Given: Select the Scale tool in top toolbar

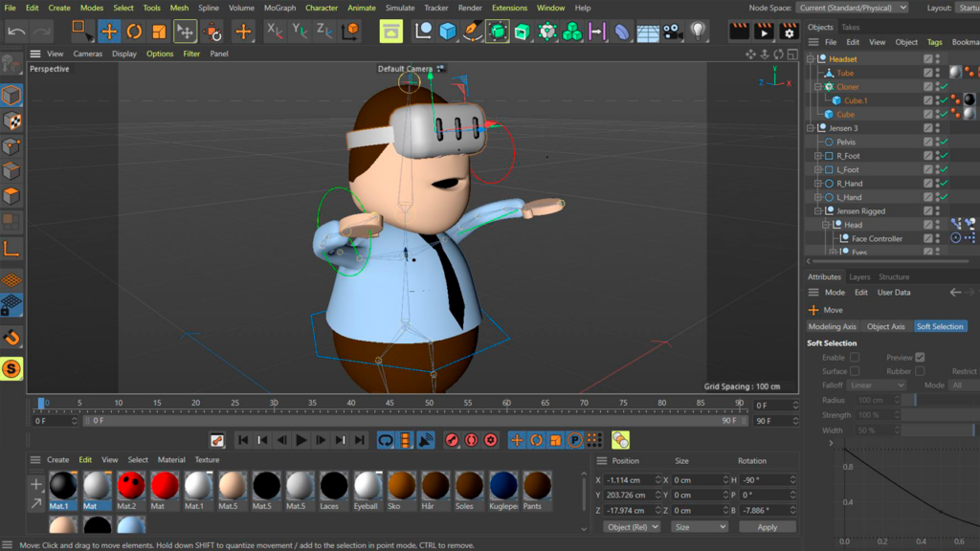Looking at the screenshot, I should click(159, 32).
